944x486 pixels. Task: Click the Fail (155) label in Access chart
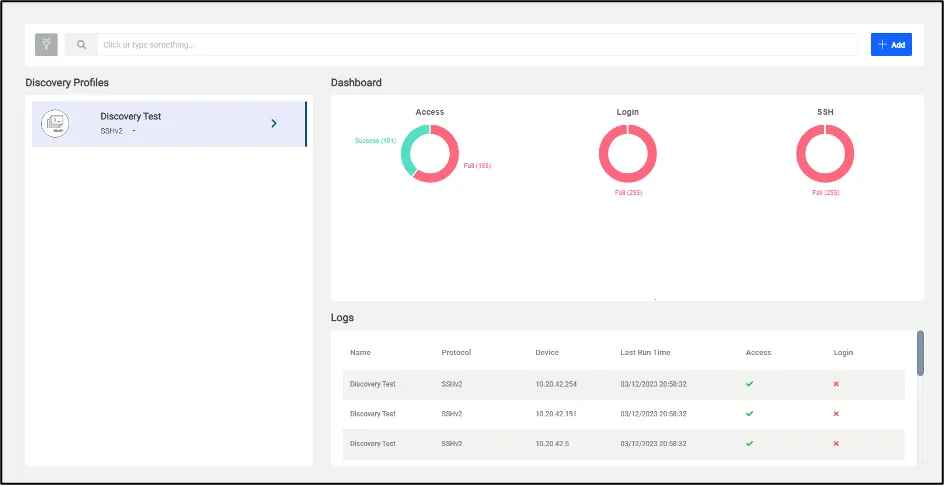point(477,166)
